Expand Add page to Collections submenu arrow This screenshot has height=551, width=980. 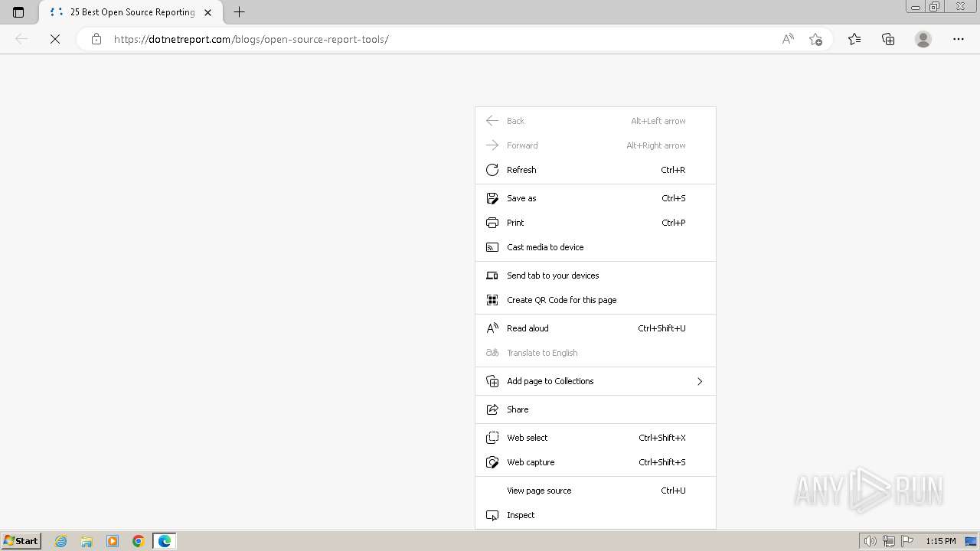700,381
